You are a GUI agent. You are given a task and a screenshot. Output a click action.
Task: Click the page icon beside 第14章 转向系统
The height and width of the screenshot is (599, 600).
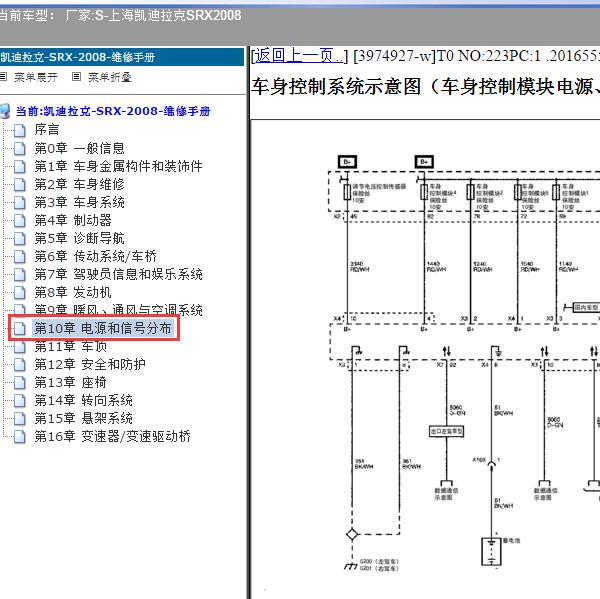pos(20,400)
